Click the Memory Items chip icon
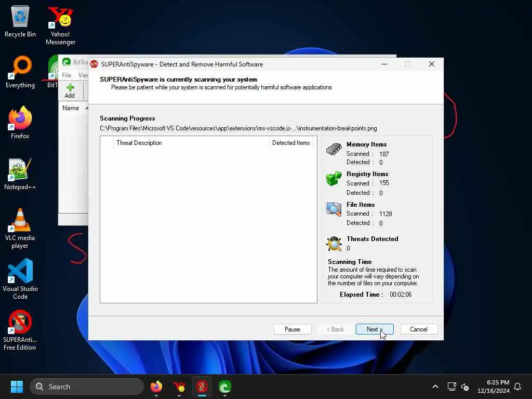The width and height of the screenshot is (532, 399). (334, 149)
